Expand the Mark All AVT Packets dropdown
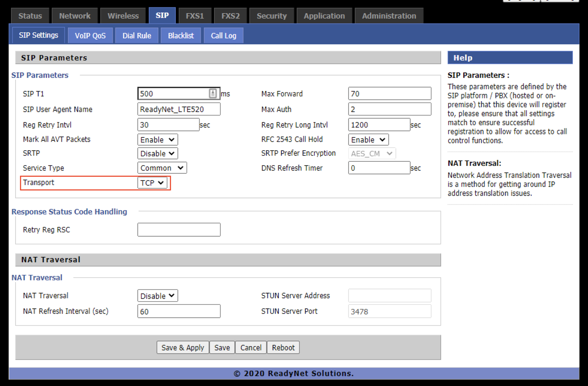Screen dimensions: 588x386 click(157, 140)
